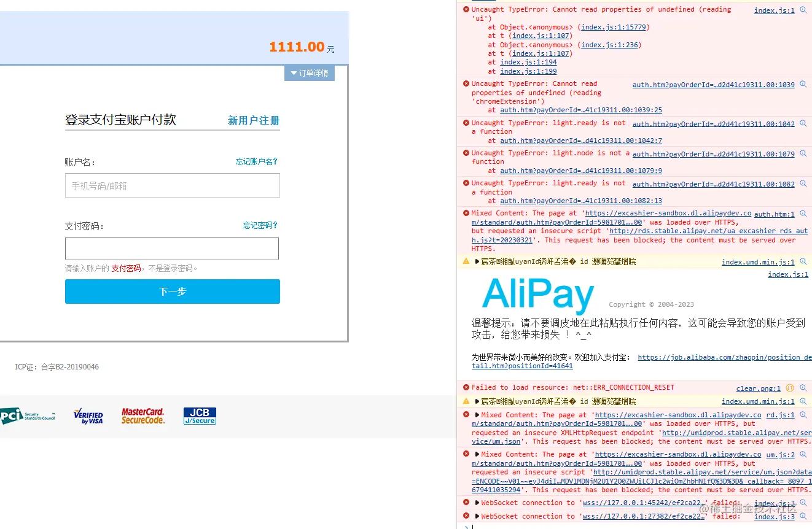812x529 pixels.
Task: Expand the Mixed Content error for um.js:2
Action: point(477,455)
